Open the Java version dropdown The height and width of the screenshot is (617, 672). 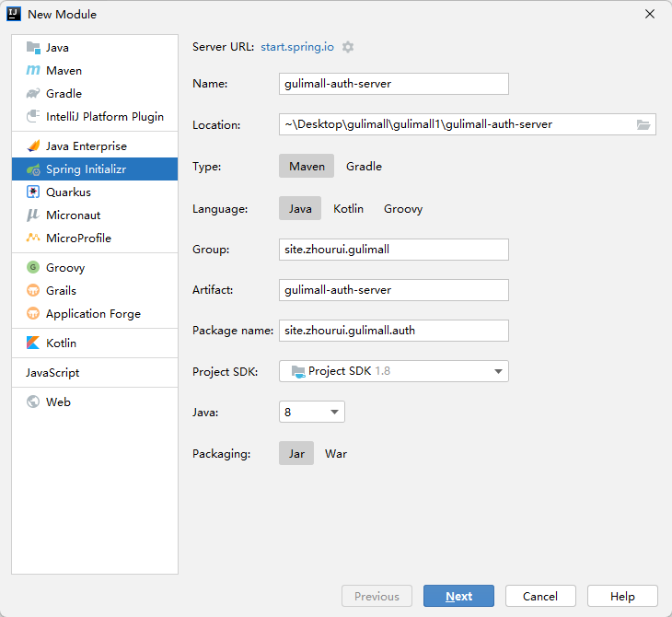coord(312,412)
